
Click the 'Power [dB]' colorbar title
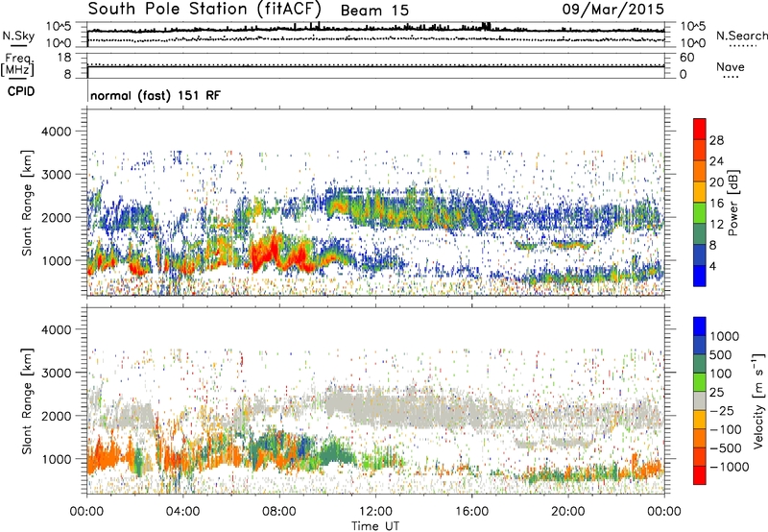[x=733, y=203]
